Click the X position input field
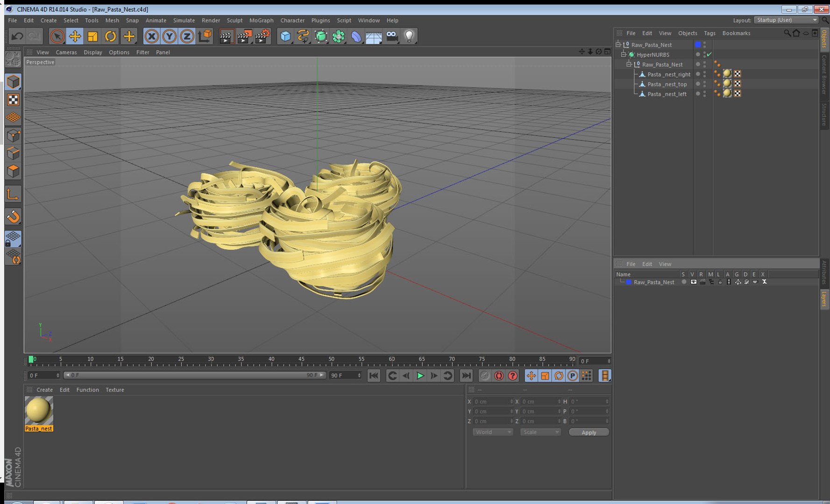 (x=493, y=401)
